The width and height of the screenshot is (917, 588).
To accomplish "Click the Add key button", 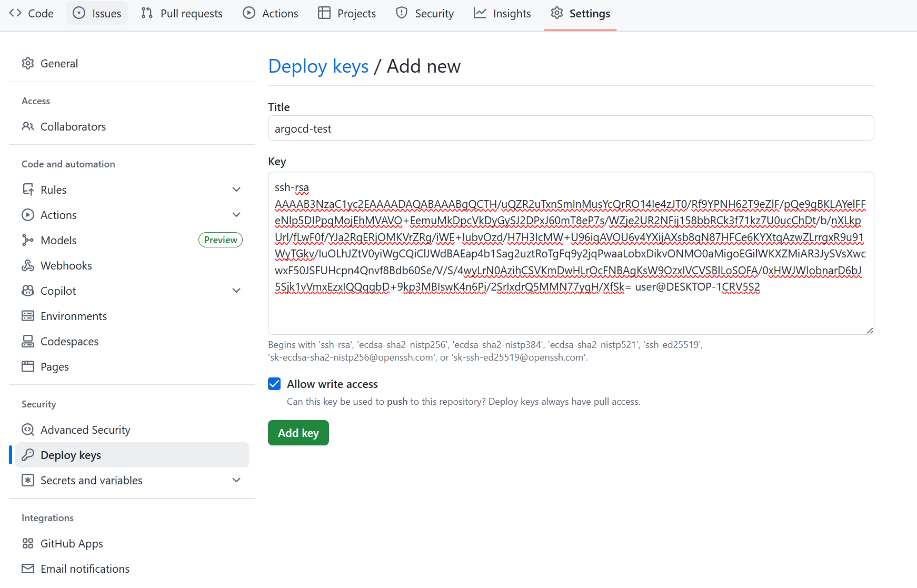I will click(x=298, y=433).
